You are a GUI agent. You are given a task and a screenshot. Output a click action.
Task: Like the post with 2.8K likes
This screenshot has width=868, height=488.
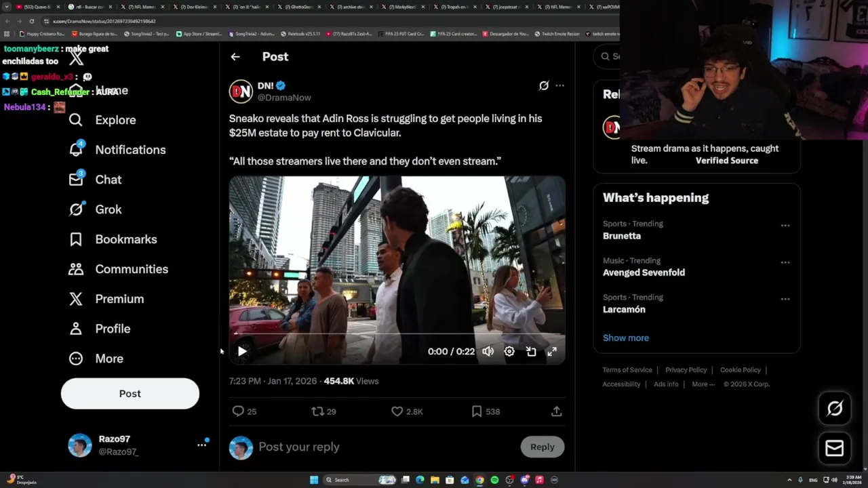point(407,411)
